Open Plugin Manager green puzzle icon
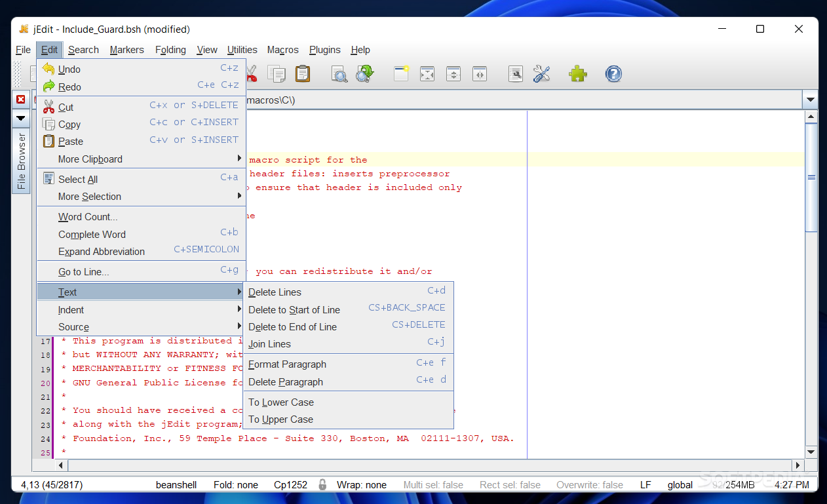The width and height of the screenshot is (827, 504). (577, 73)
